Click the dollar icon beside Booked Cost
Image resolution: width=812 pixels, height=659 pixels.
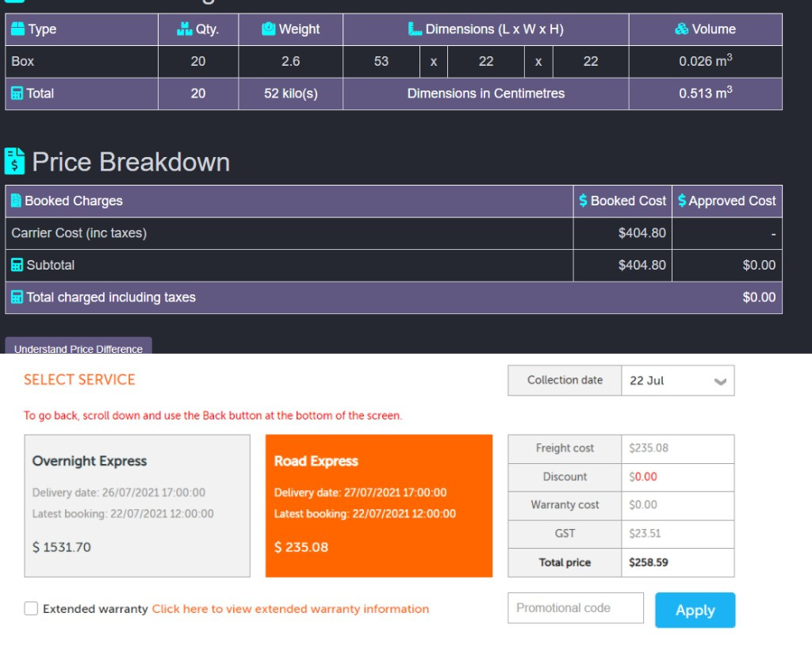[583, 201]
